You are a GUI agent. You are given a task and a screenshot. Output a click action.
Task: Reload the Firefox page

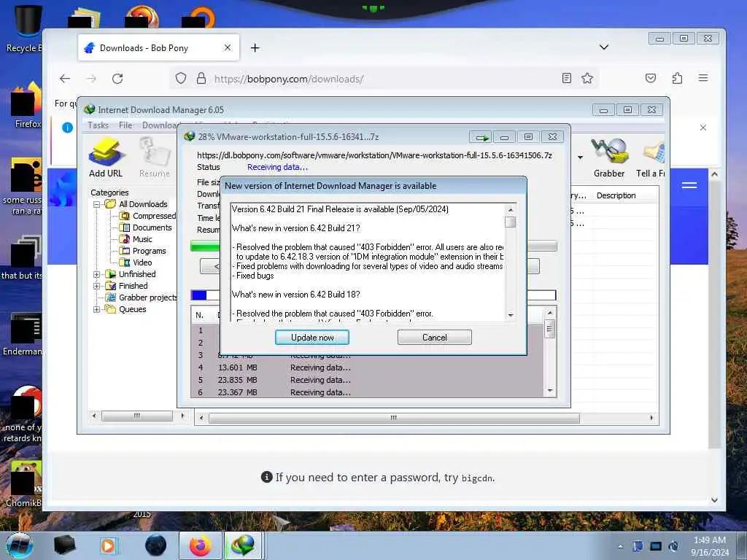click(117, 79)
